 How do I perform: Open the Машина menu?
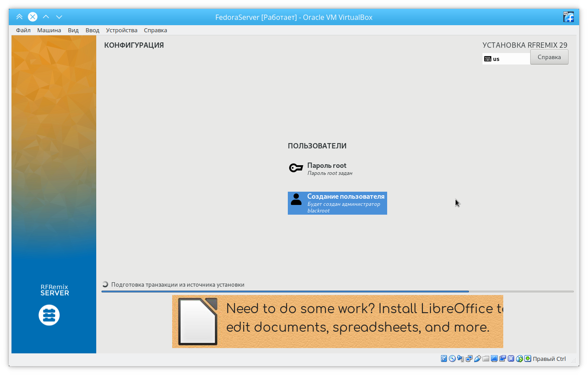(49, 30)
